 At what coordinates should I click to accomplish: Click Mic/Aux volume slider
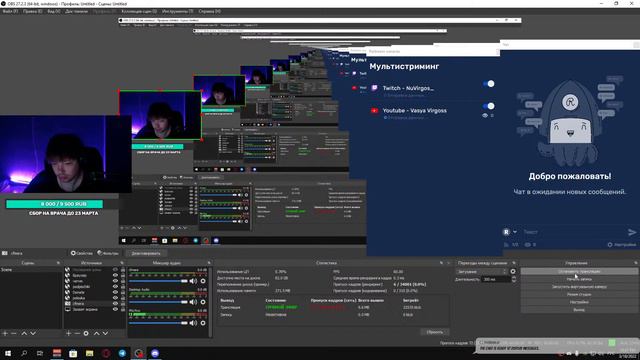(158, 323)
